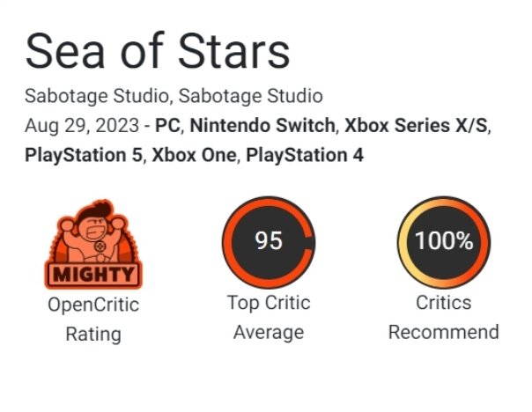Click the Top Critic label text
Image resolution: width=532 pixels, height=412 pixels.
(x=268, y=303)
